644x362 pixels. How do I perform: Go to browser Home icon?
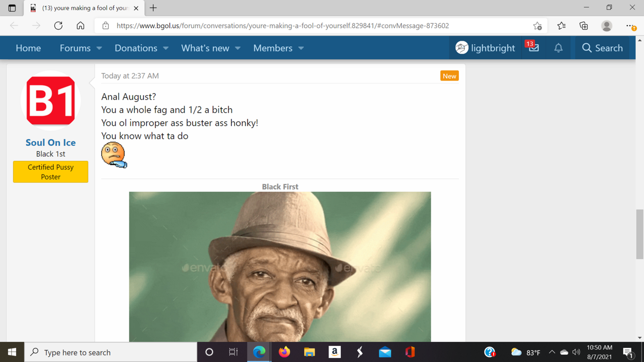(80, 26)
